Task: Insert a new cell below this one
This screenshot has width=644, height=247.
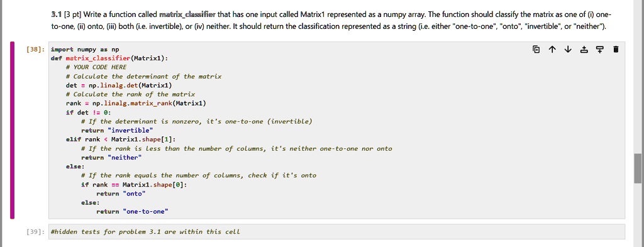Action: [600, 50]
